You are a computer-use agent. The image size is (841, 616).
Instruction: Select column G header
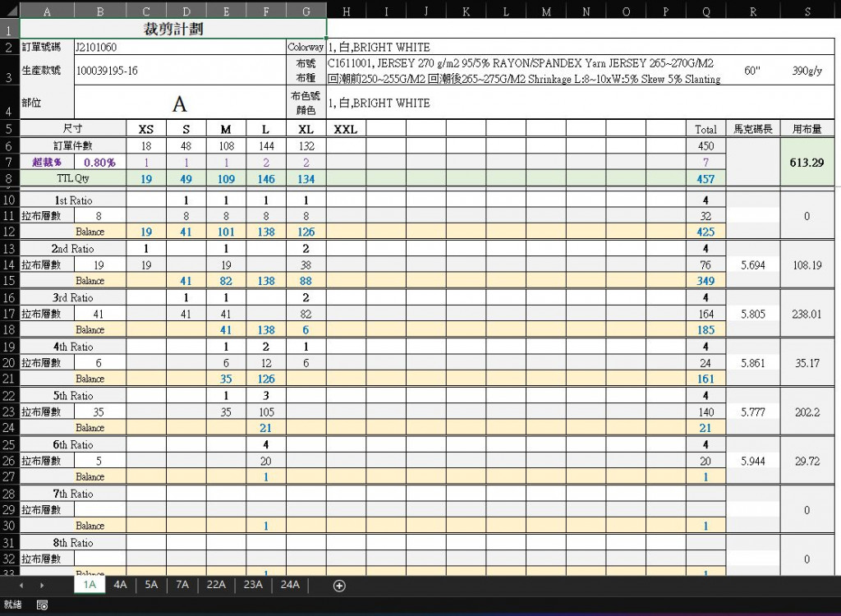(x=306, y=11)
